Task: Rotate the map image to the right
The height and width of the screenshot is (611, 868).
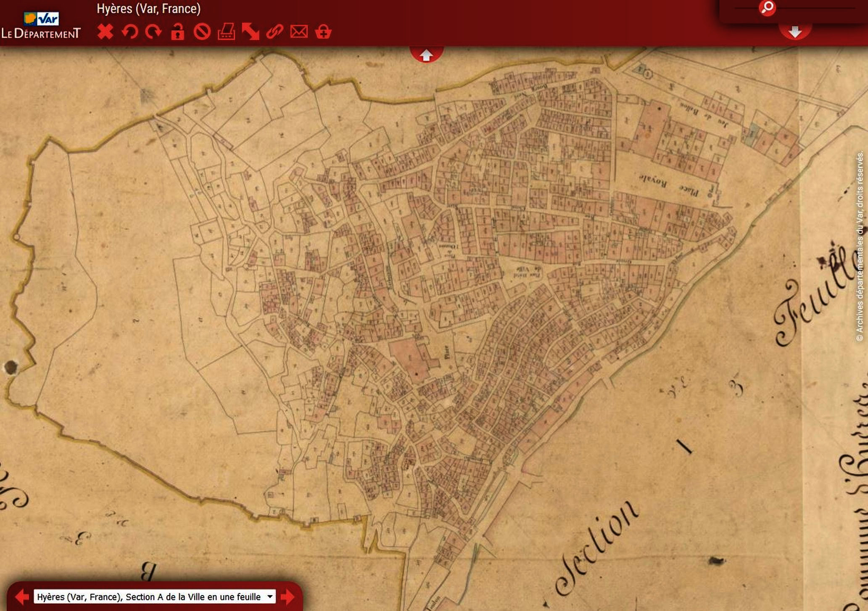Action: 153,32
